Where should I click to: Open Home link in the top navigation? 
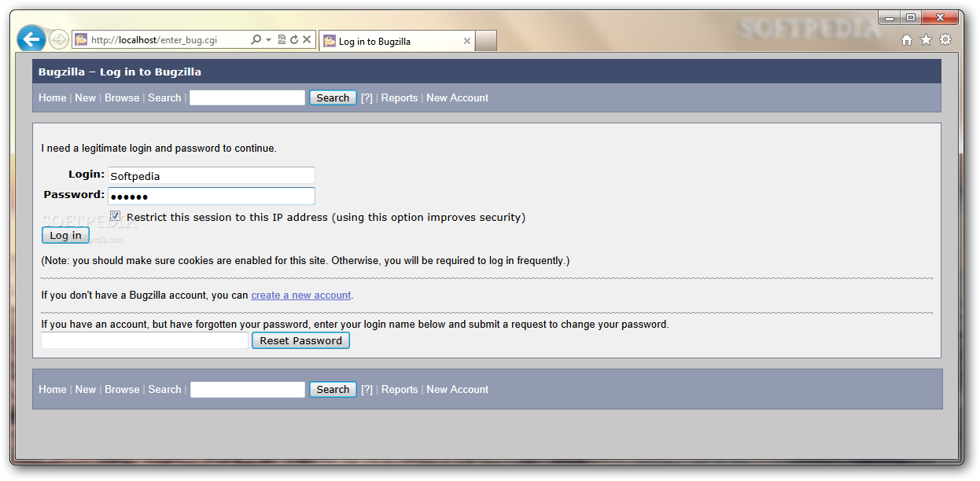[53, 97]
